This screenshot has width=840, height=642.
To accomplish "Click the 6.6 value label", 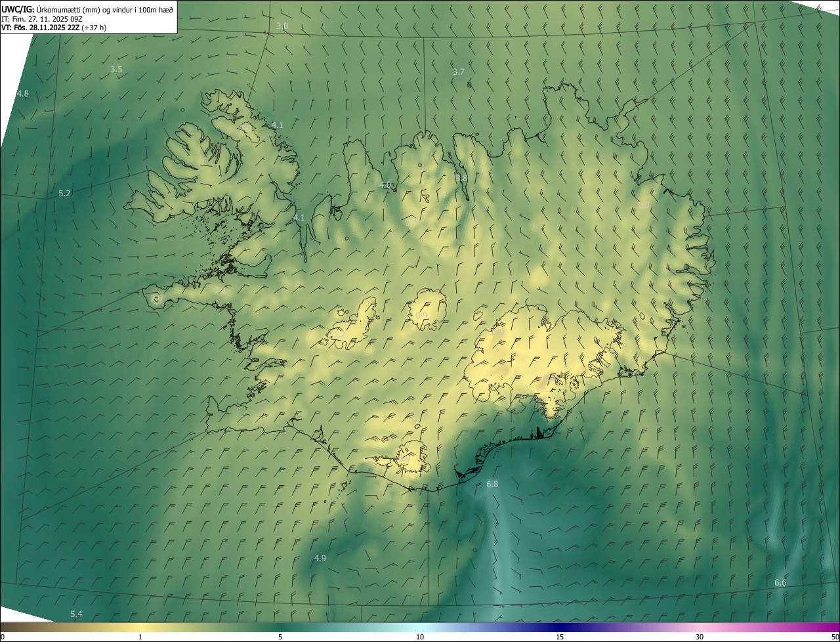I will 780,582.
